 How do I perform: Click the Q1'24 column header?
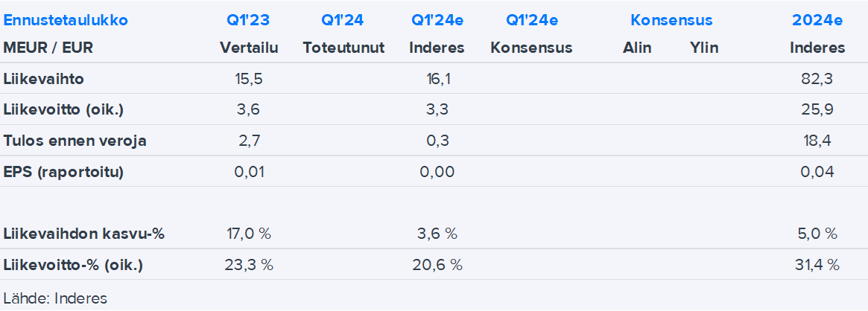click(x=343, y=20)
